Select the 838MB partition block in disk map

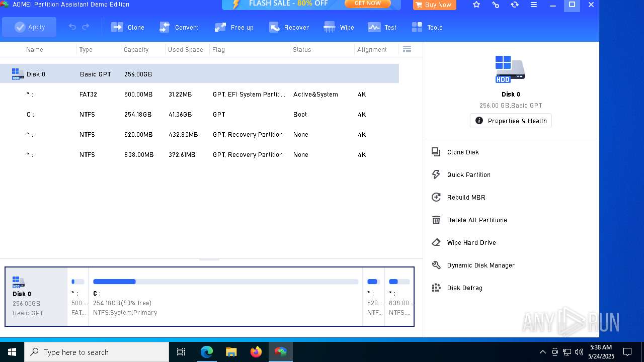[x=399, y=297]
